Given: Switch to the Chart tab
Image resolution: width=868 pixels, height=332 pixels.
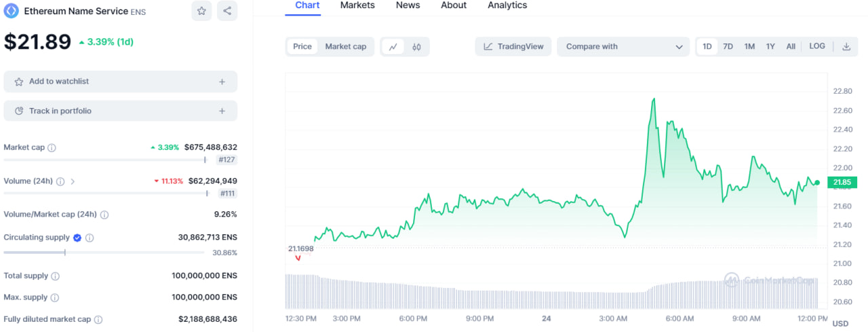Looking at the screenshot, I should (x=307, y=5).
